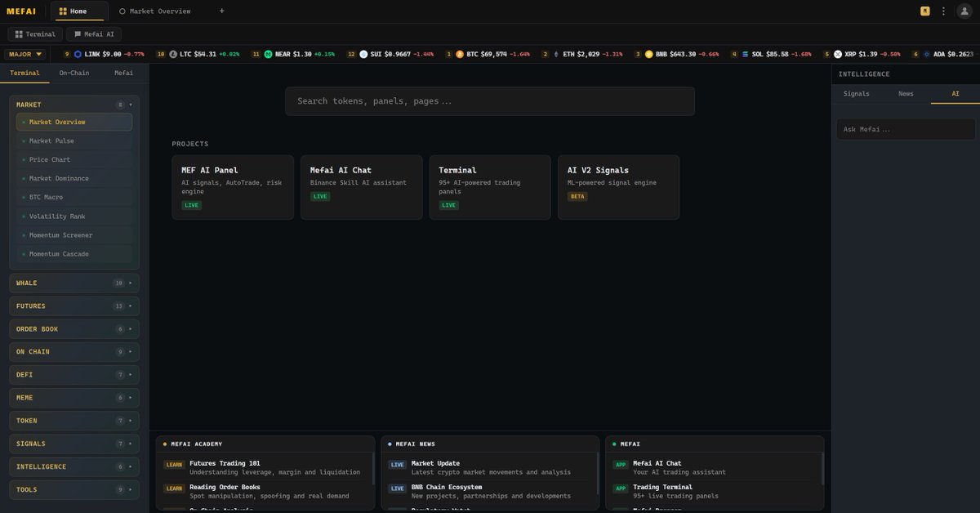Open the user profile avatar

[964, 11]
